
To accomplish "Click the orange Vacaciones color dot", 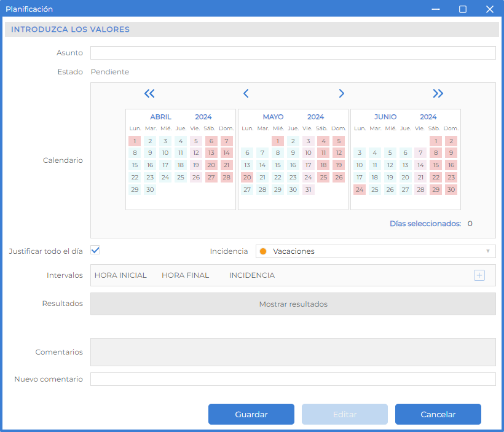I will (263, 251).
